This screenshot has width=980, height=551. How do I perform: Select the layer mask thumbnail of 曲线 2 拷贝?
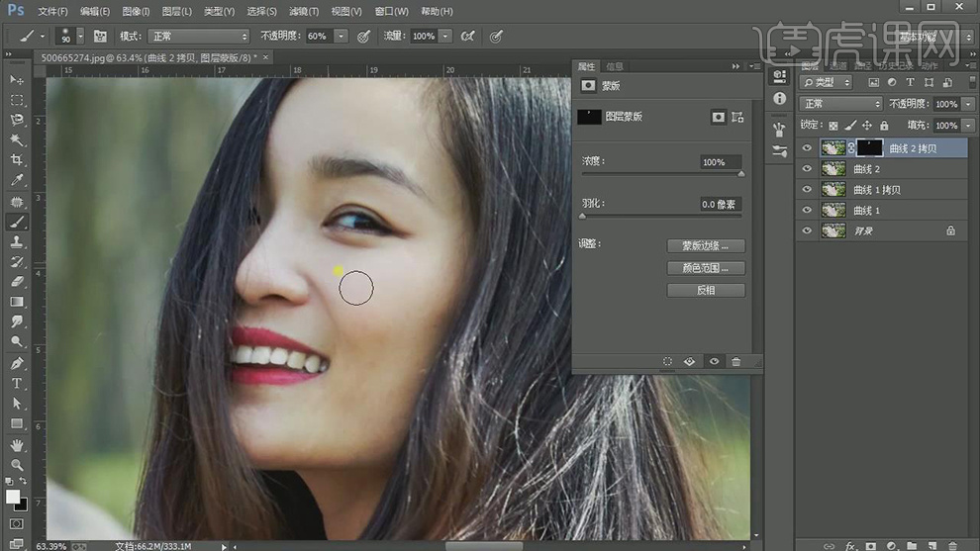(x=870, y=148)
